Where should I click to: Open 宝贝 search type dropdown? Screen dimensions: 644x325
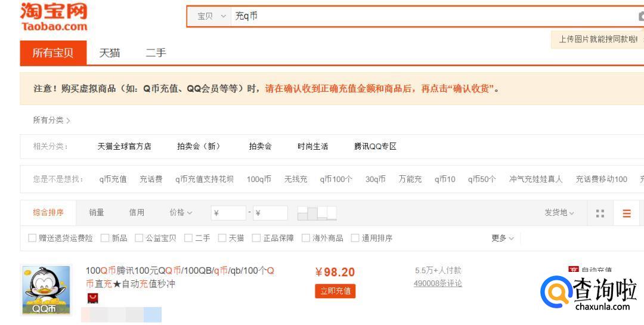coord(210,17)
